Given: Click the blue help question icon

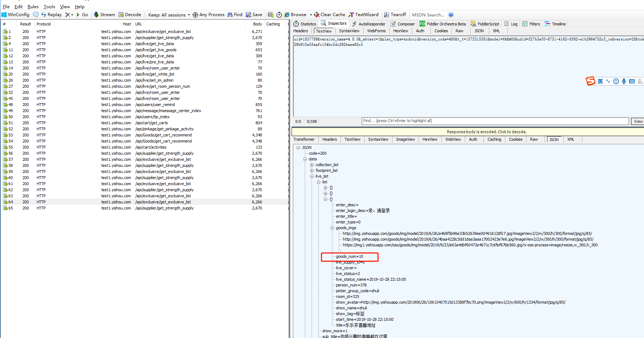Looking at the screenshot, I should click(x=451, y=15).
